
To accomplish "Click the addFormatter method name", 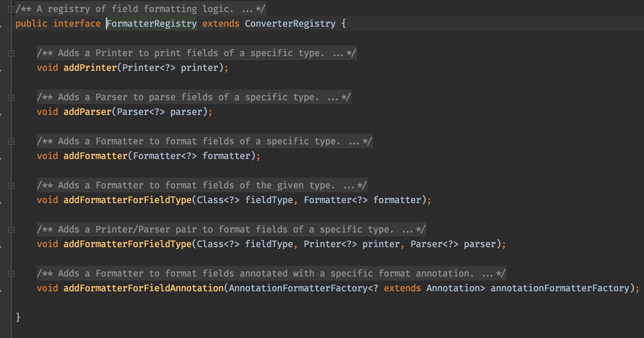I will coord(96,156).
